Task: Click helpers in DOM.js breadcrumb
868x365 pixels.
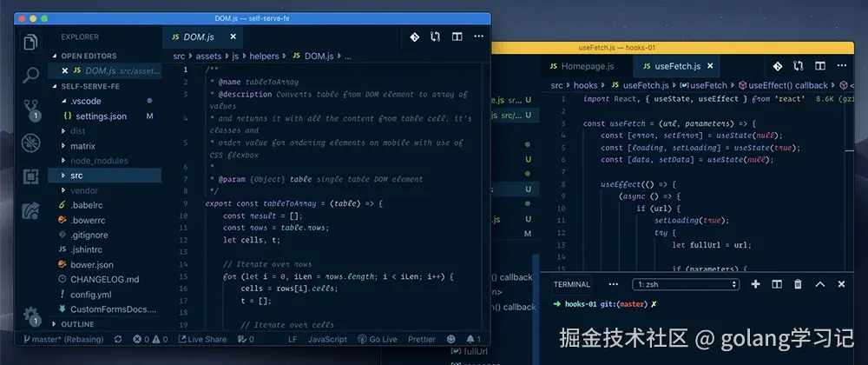Action: pos(264,56)
